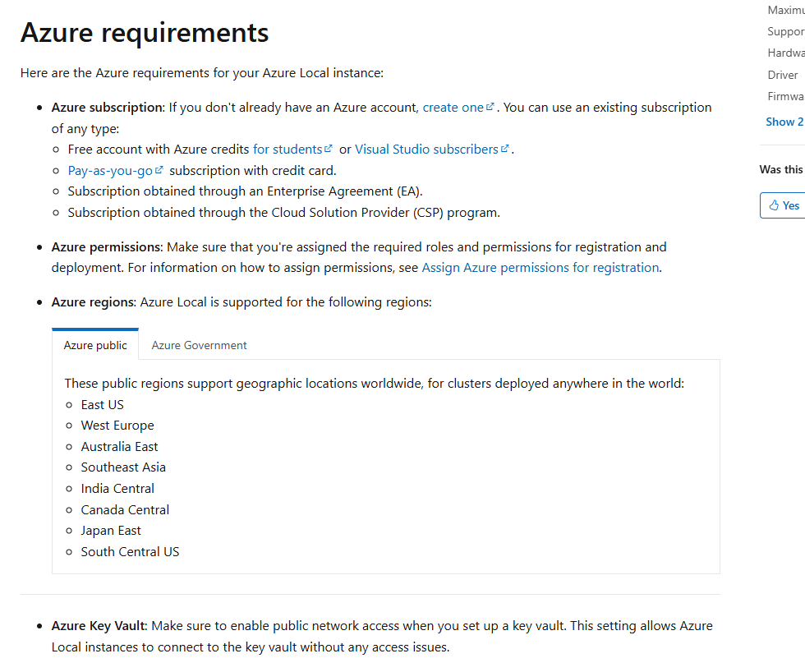Click external icon after "Visual Studio subscribers"
Screen dimensions: 805x672
point(505,149)
